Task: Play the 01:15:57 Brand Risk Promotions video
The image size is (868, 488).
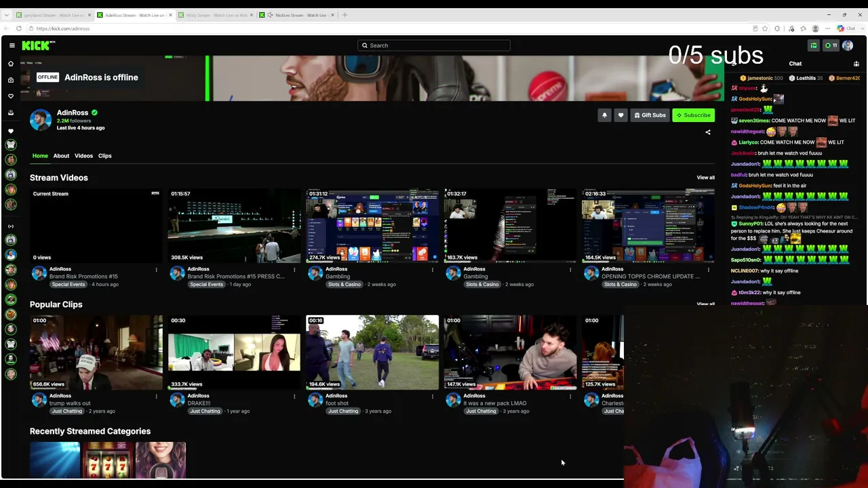Action: pyautogui.click(x=234, y=226)
